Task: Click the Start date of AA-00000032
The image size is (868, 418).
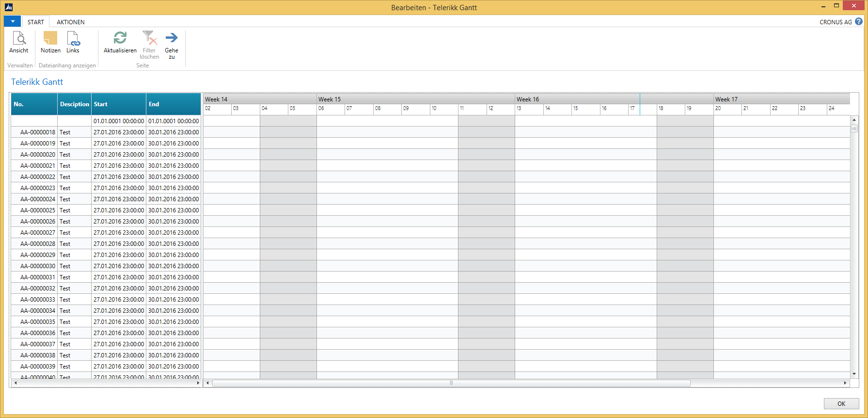Action: pyautogui.click(x=119, y=288)
